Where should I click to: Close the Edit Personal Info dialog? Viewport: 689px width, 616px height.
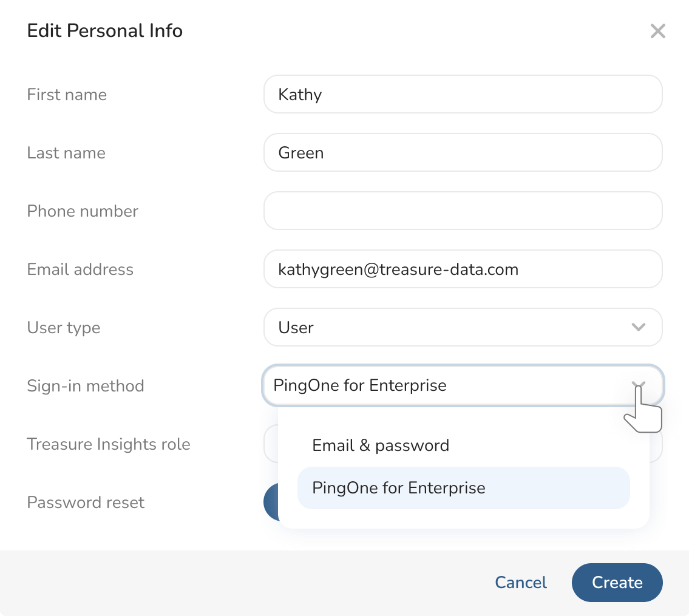pos(657,31)
